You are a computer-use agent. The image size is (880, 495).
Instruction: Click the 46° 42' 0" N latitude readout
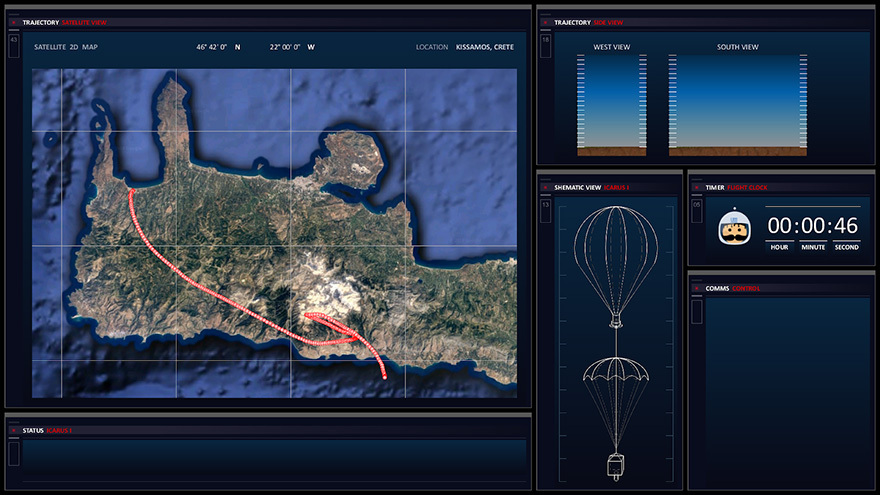[219, 47]
